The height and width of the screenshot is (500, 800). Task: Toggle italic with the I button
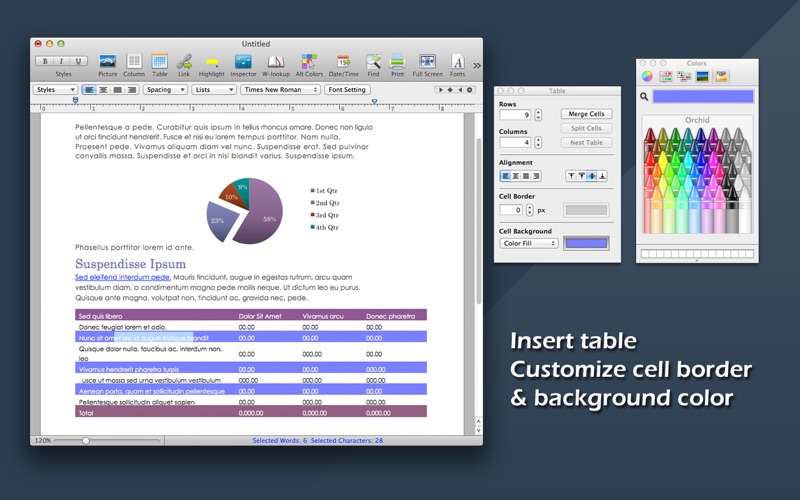click(x=61, y=61)
